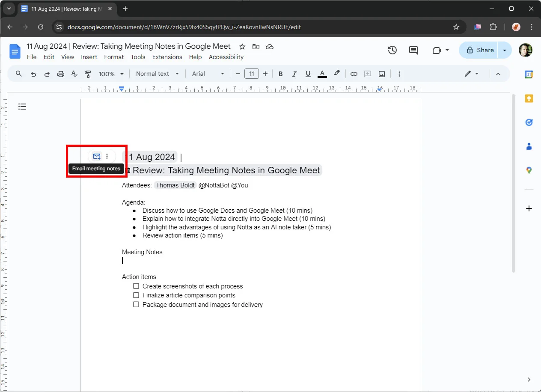Show the document outline
The image size is (541, 392).
[x=22, y=107]
